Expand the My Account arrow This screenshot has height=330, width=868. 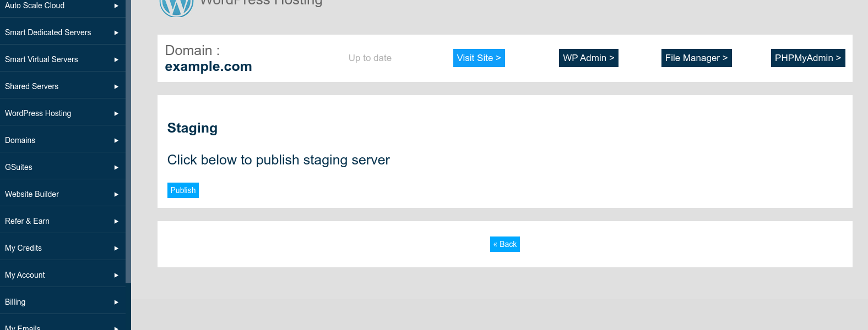[x=116, y=275]
